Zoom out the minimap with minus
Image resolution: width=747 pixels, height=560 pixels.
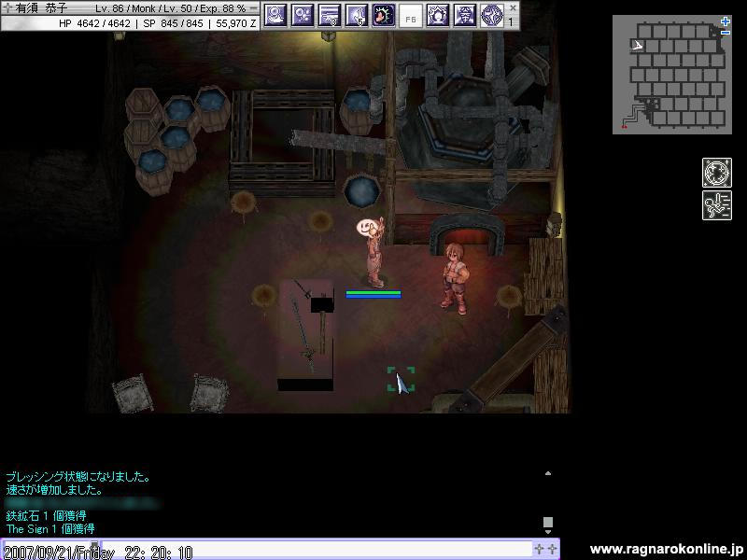pyautogui.click(x=726, y=33)
